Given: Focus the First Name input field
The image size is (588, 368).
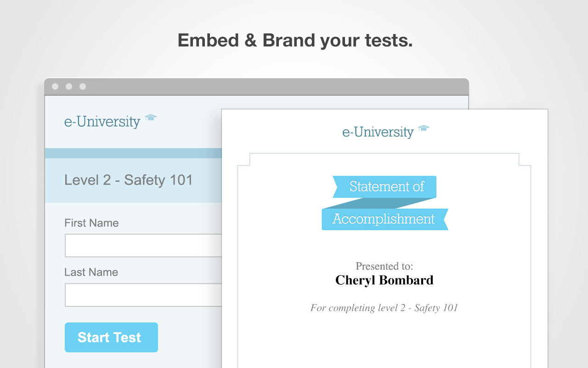Looking at the screenshot, I should (x=143, y=246).
